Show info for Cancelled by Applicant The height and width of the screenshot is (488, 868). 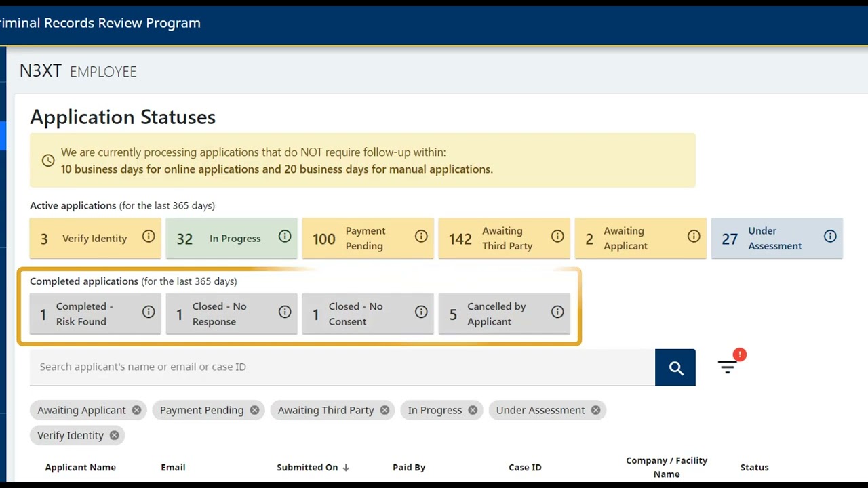[x=557, y=312]
